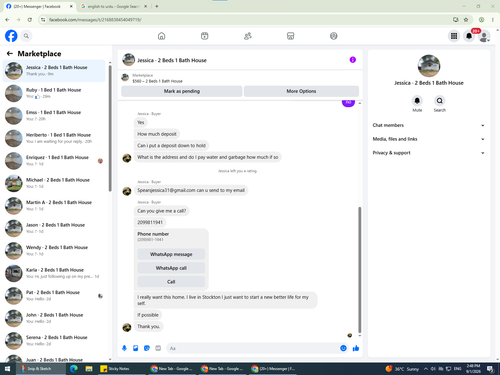The image size is (500, 375).
Task: Attach a file with the photo icon
Action: click(x=136, y=348)
